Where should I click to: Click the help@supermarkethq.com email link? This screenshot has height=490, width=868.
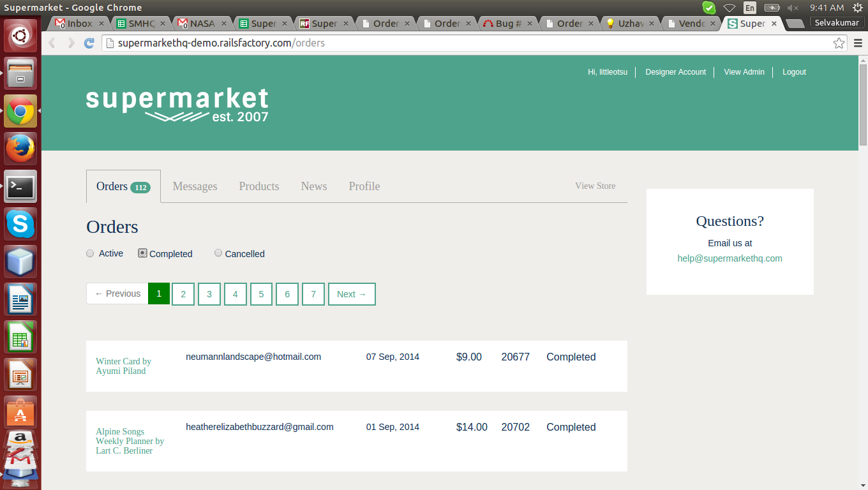tap(730, 258)
